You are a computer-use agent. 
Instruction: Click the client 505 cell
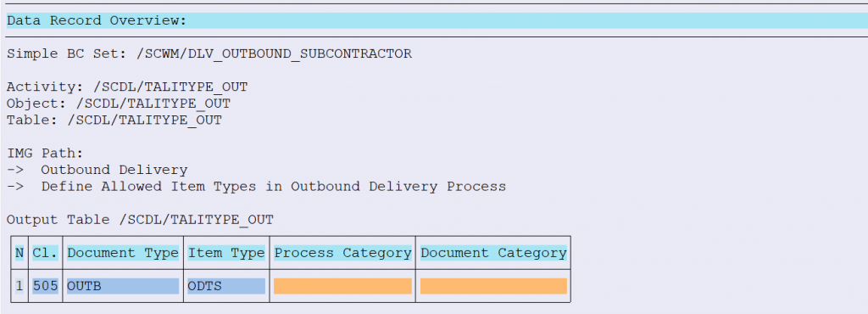tap(46, 286)
